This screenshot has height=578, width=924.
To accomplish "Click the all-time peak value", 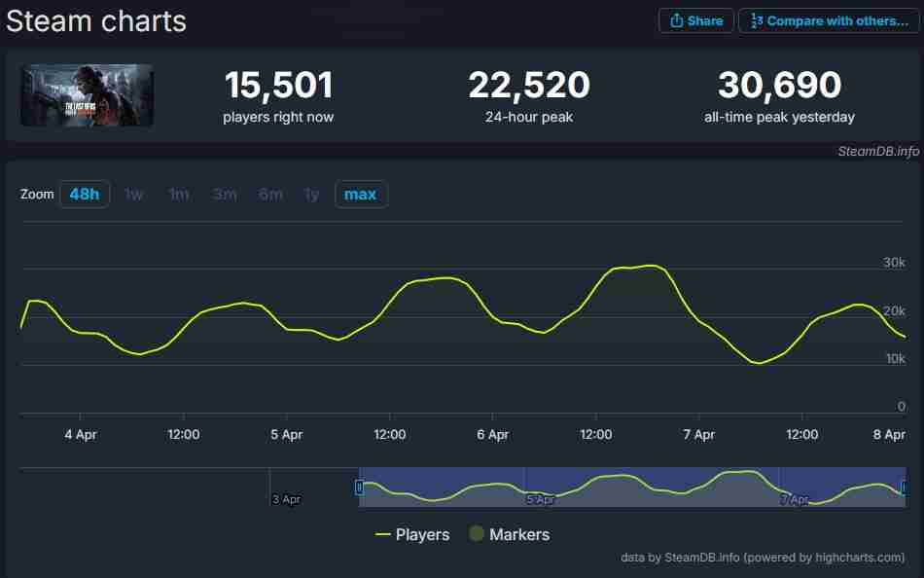I will [779, 86].
